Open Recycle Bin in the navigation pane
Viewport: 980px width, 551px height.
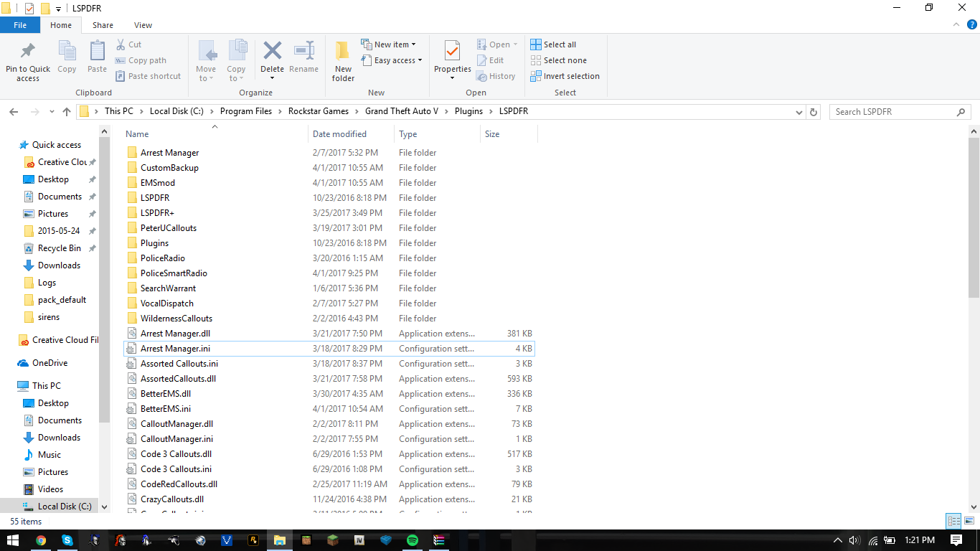[60, 248]
